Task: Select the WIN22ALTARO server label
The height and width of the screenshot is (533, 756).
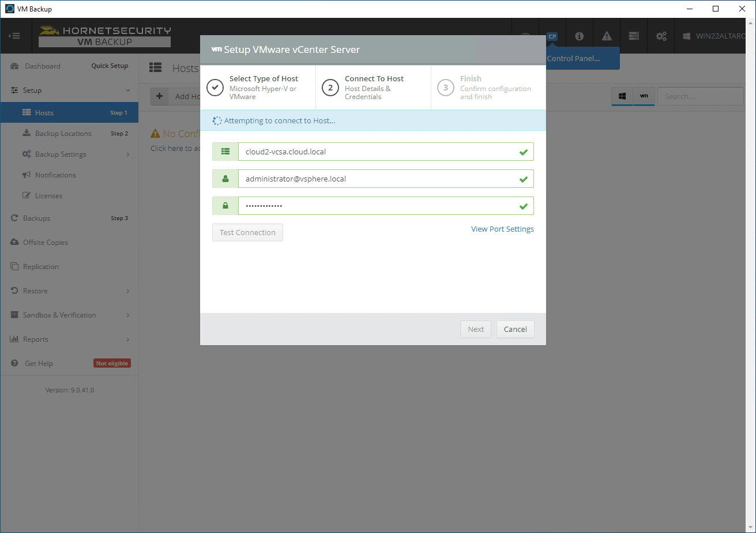Action: 720,36
